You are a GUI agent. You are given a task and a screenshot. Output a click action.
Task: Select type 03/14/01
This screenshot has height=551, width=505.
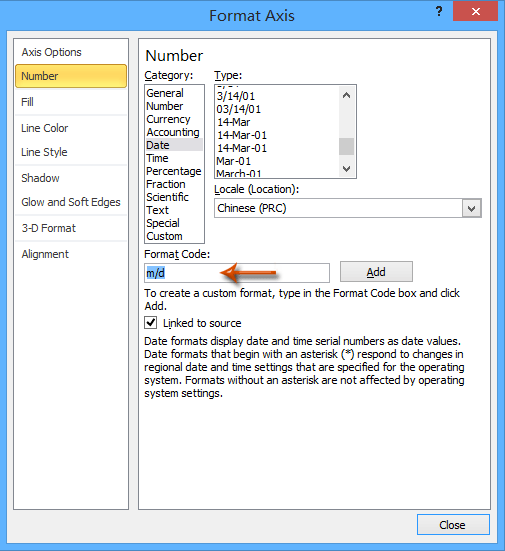pos(277,109)
